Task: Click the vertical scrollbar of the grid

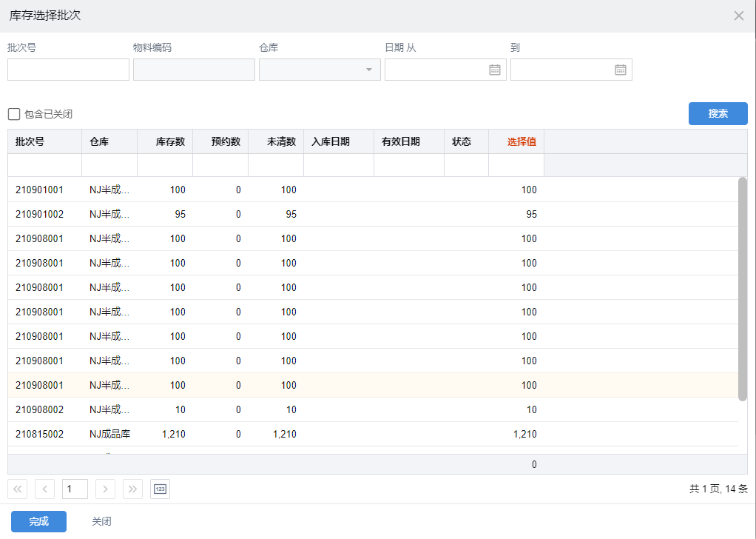Action: click(743, 289)
